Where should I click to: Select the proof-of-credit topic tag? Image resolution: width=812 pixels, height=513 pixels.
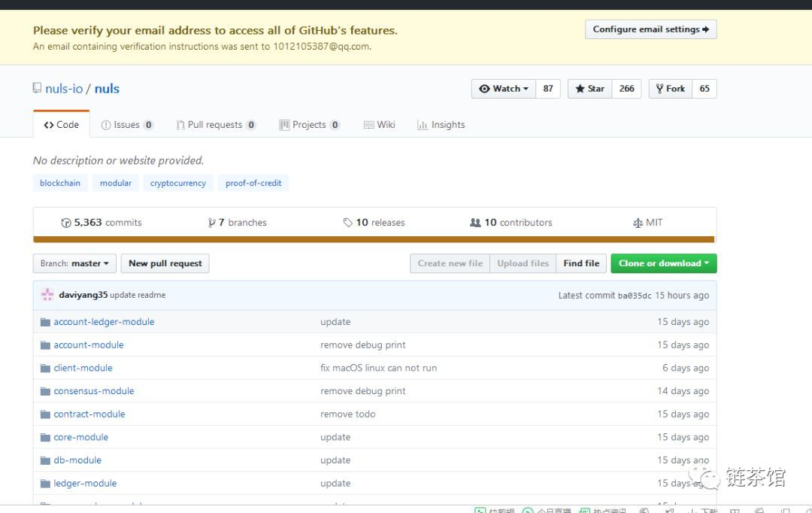[x=254, y=183]
